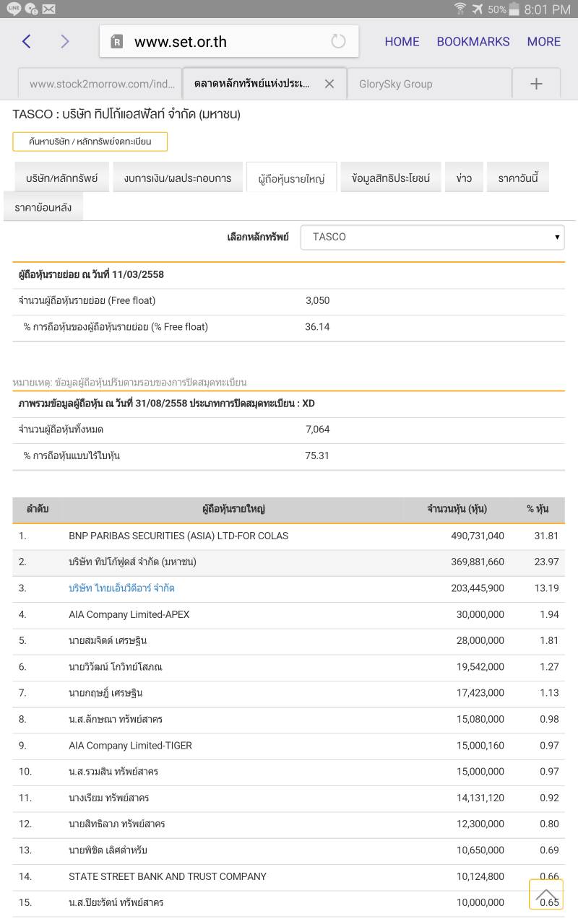Image resolution: width=578 pixels, height=924 pixels.
Task: Click the ผู้ถือหุ้นรายใหญ่ column header
Action: tap(233, 509)
